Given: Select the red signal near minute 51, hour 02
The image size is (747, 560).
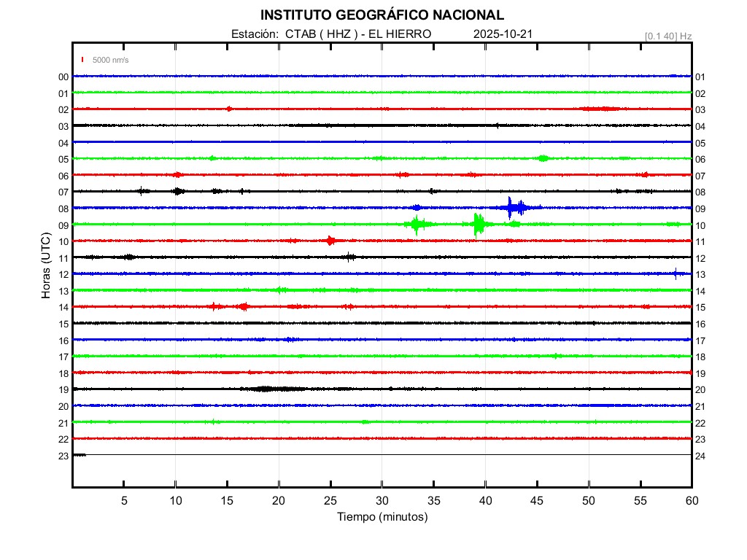Looking at the screenshot, I should [600, 109].
